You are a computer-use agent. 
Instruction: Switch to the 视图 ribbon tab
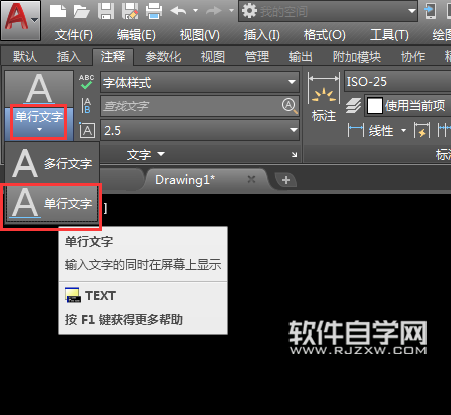pyautogui.click(x=212, y=57)
